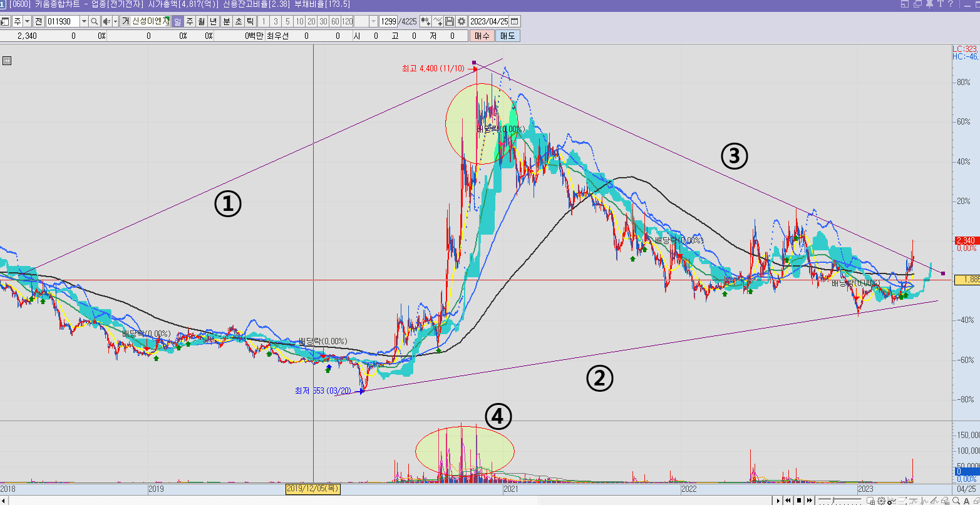Viewport: 980px width, 505px height.
Task: Click the bottom window-grid icon
Action: pyautogui.click(x=870, y=501)
